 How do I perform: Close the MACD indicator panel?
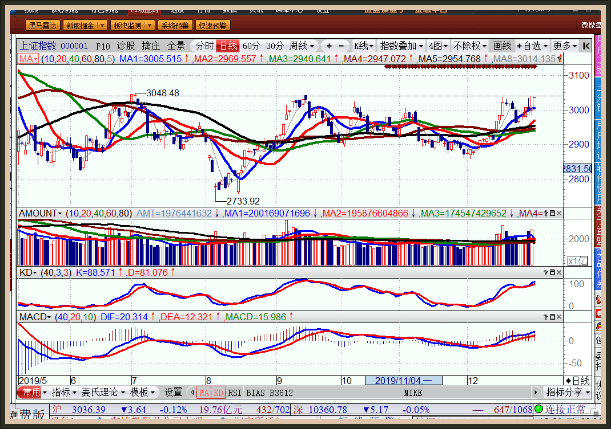559,317
